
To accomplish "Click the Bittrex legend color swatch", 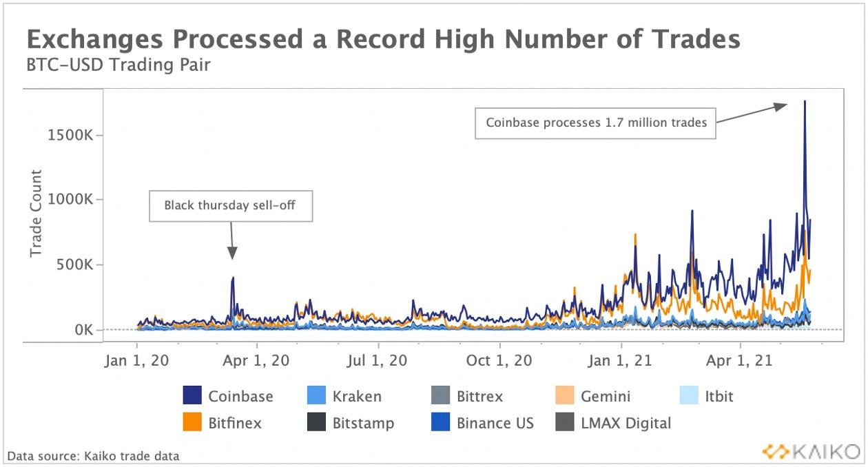I will click(x=440, y=396).
